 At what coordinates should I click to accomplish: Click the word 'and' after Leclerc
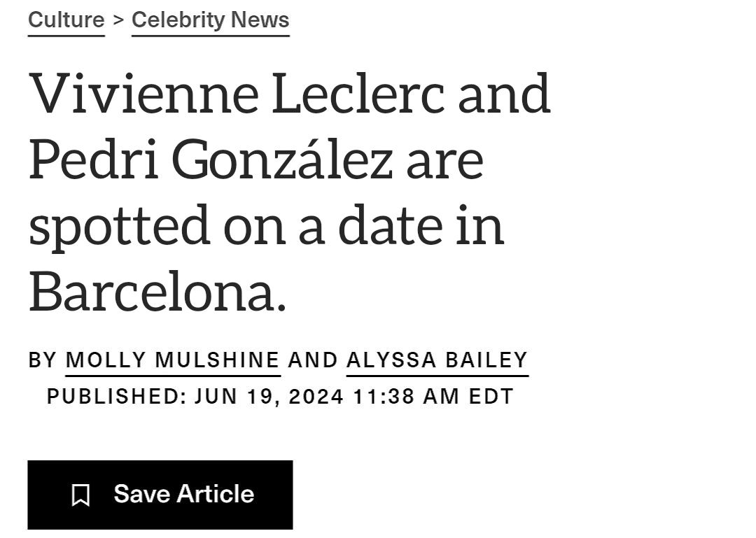504,94
